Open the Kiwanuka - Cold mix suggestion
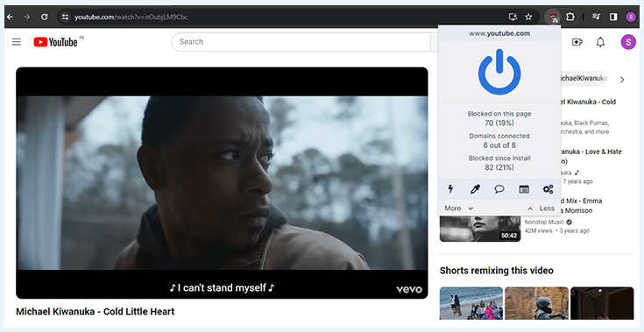Screen dimensions: 644x332 coord(588,102)
